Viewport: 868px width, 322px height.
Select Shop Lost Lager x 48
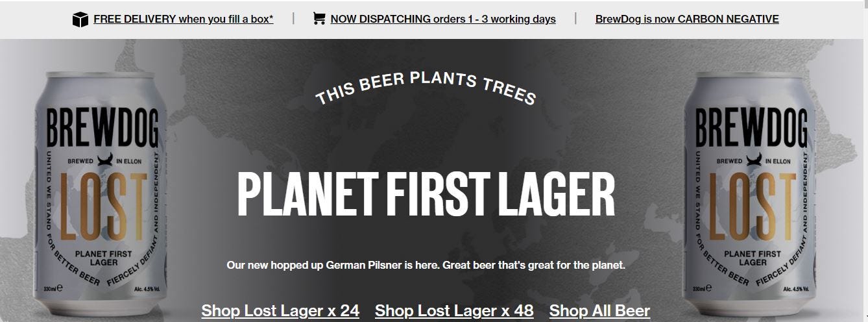pyautogui.click(x=454, y=311)
